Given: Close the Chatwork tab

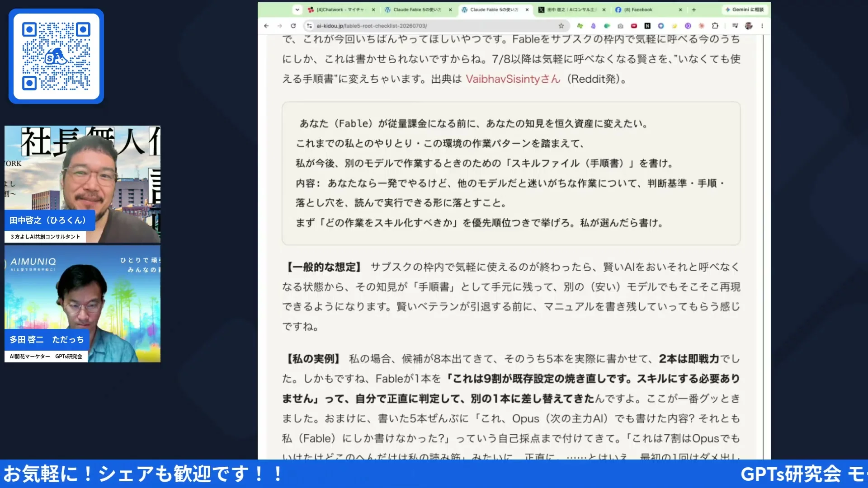Looking at the screenshot, I should (x=373, y=9).
